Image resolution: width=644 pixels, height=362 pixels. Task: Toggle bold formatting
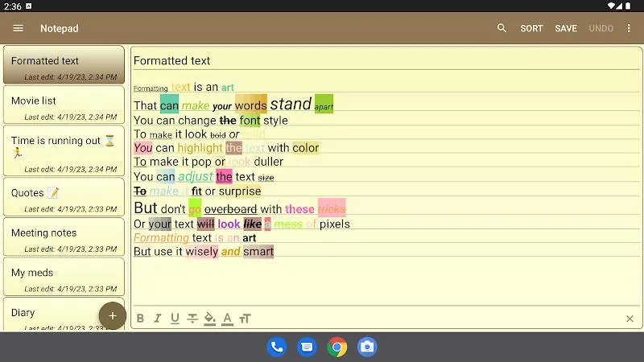click(x=140, y=319)
